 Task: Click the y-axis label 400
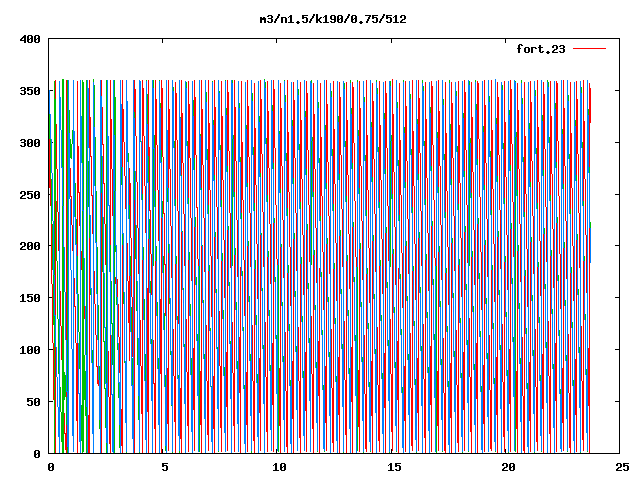[x=30, y=40]
